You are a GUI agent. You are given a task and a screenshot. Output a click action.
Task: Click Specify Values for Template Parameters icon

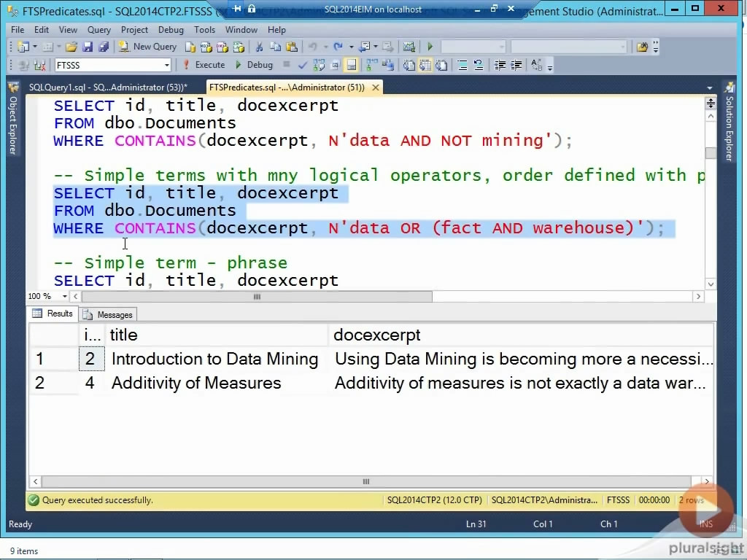click(536, 65)
